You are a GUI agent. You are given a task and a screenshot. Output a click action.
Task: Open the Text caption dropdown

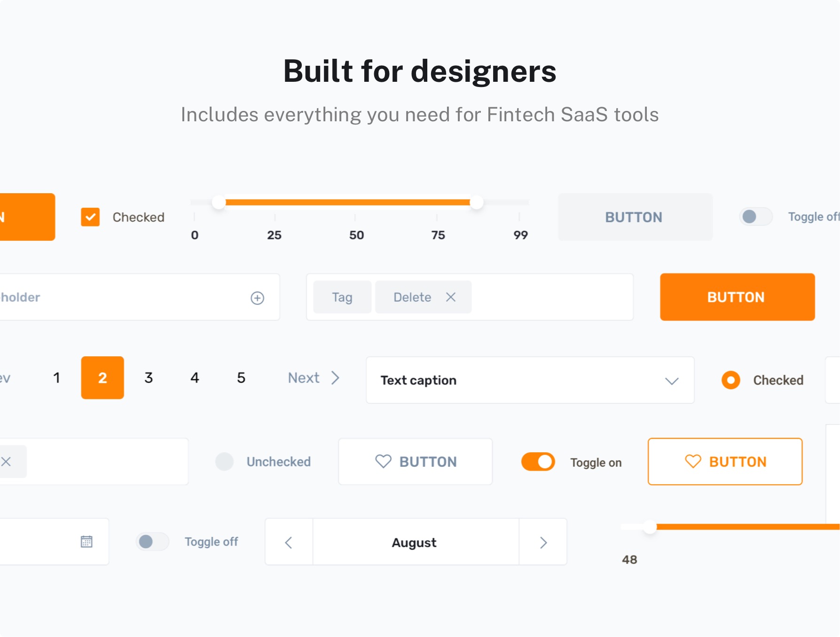click(x=517, y=380)
